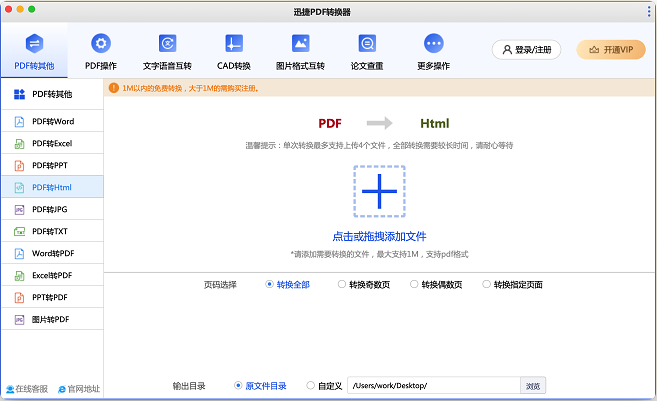Click the 点击或拖拽添加文件 link
657x401 pixels.
379,236
